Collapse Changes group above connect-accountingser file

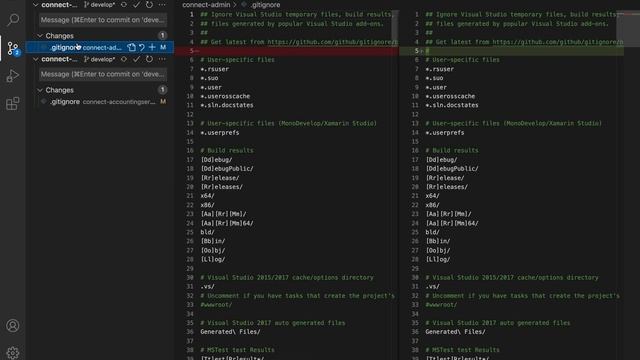[x=40, y=90]
